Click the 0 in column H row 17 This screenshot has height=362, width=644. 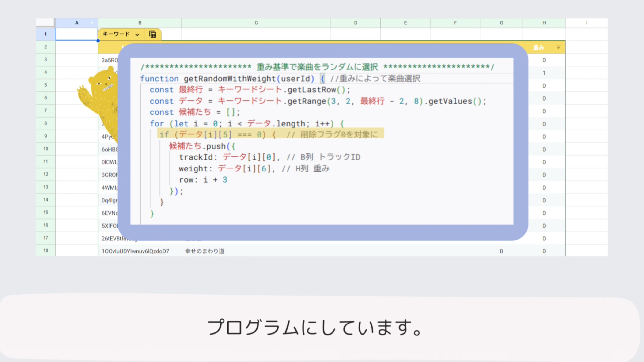(544, 239)
